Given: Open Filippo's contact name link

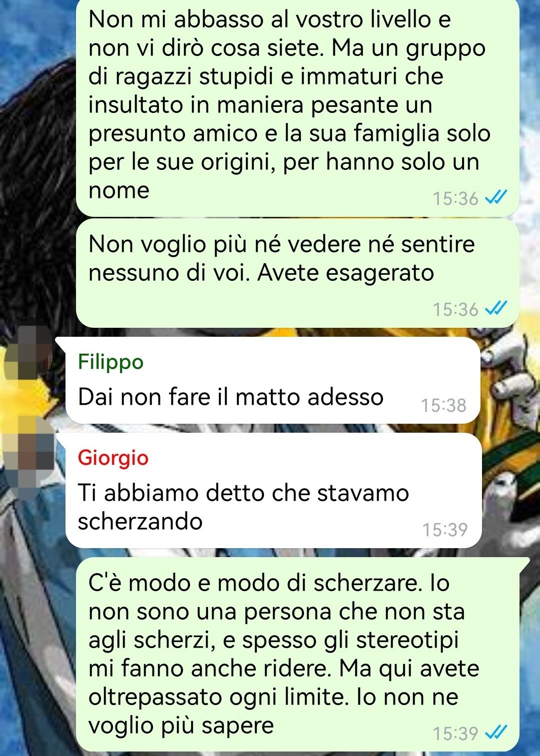Looking at the screenshot, I should (x=110, y=362).
